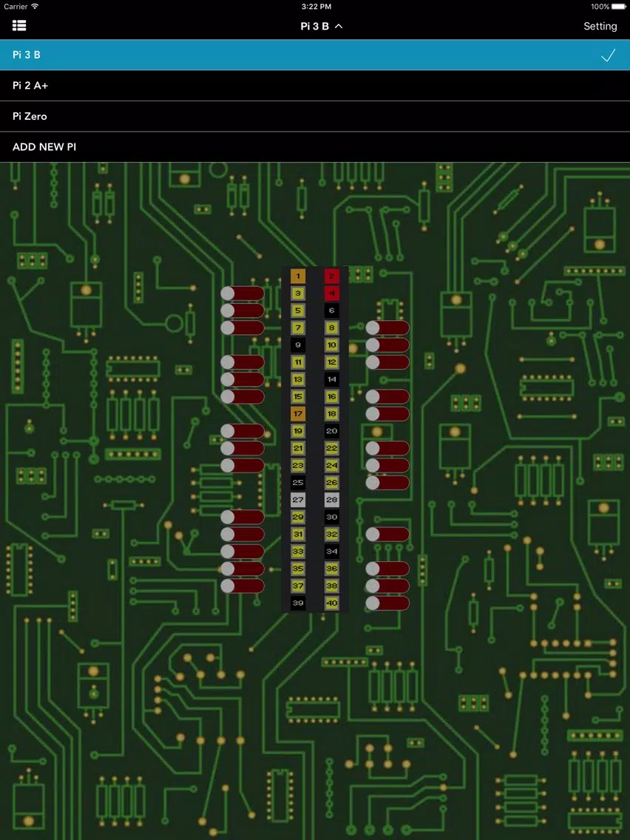Select Pi Zero from the device list
This screenshot has height=840, width=630.
point(315,116)
